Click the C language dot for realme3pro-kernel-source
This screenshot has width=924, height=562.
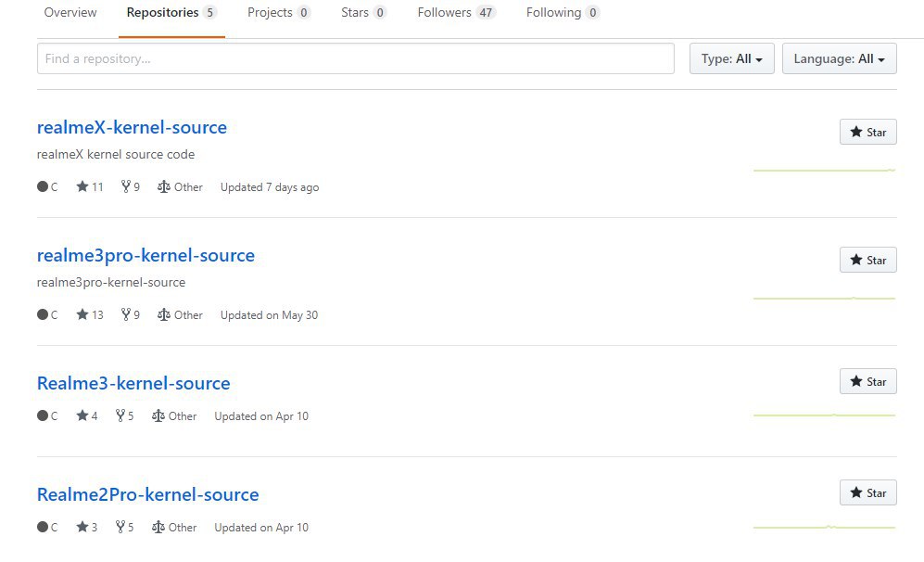click(43, 314)
